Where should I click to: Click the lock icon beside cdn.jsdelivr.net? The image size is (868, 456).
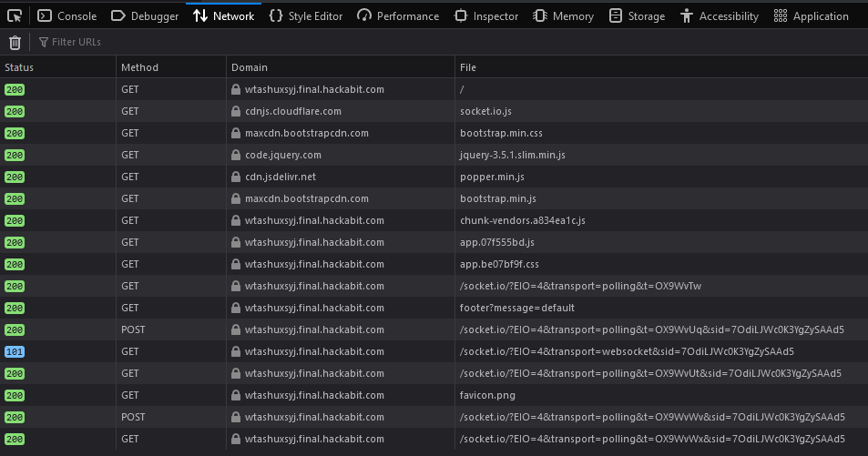tap(237, 177)
